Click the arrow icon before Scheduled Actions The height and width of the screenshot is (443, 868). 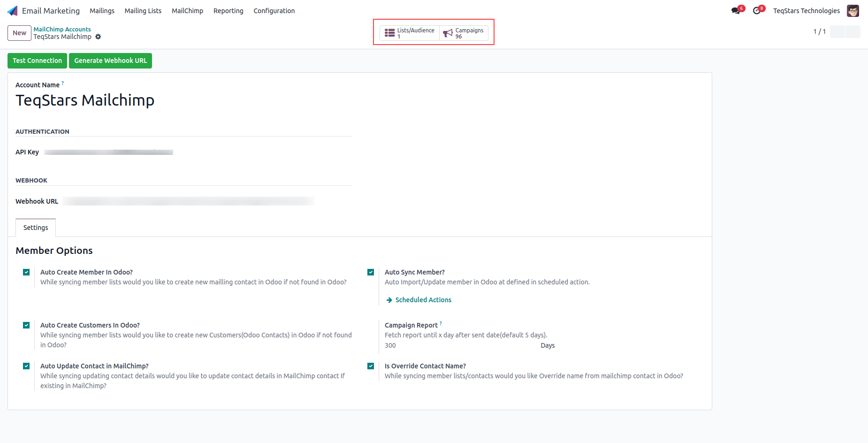coord(389,300)
